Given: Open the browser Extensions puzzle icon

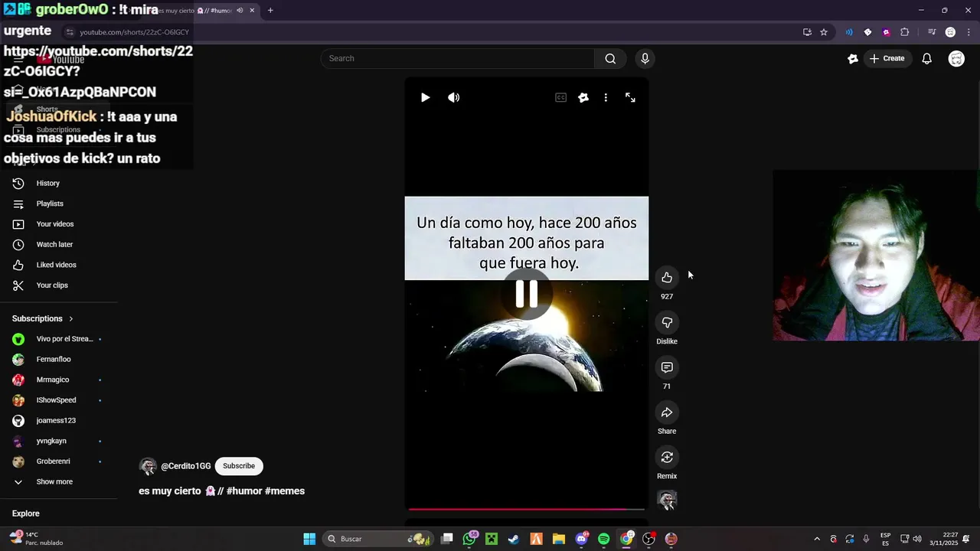Looking at the screenshot, I should 905,32.
